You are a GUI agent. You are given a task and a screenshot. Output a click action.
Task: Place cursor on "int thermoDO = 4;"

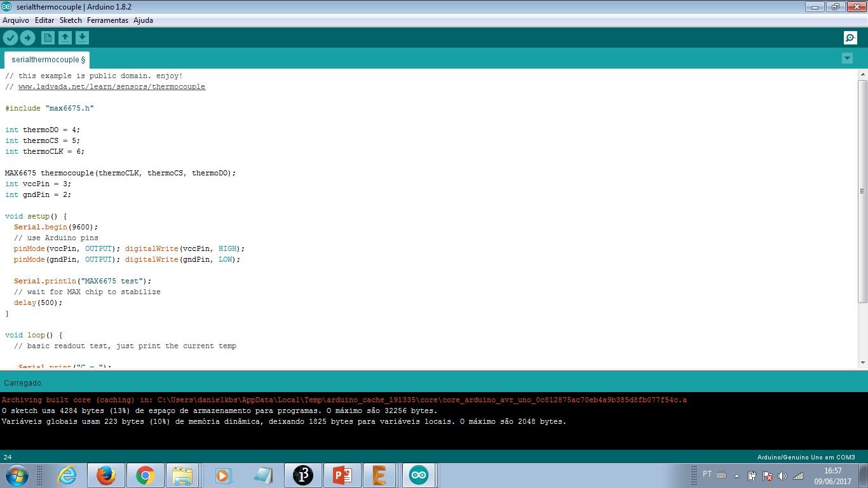[x=43, y=130]
